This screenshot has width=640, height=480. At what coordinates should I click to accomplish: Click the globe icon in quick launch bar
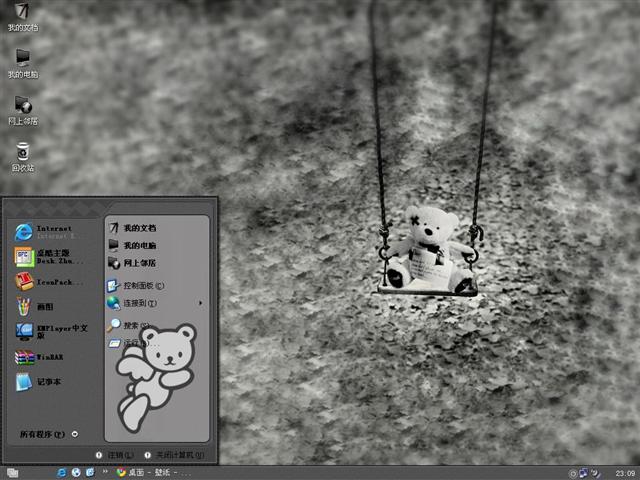(76, 473)
